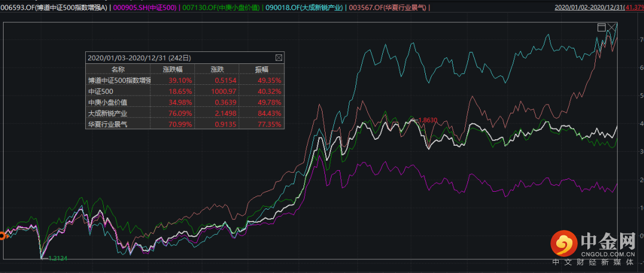Click the 40.32% amplitude value
Viewport: 644px width, 273px height.
coord(270,91)
